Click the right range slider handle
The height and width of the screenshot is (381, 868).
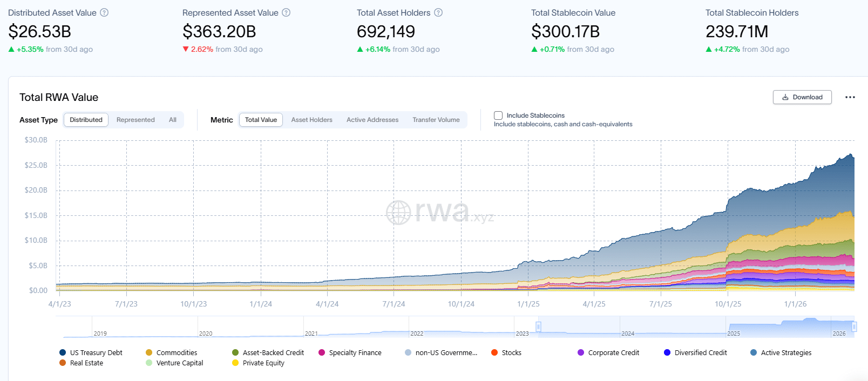(x=854, y=326)
